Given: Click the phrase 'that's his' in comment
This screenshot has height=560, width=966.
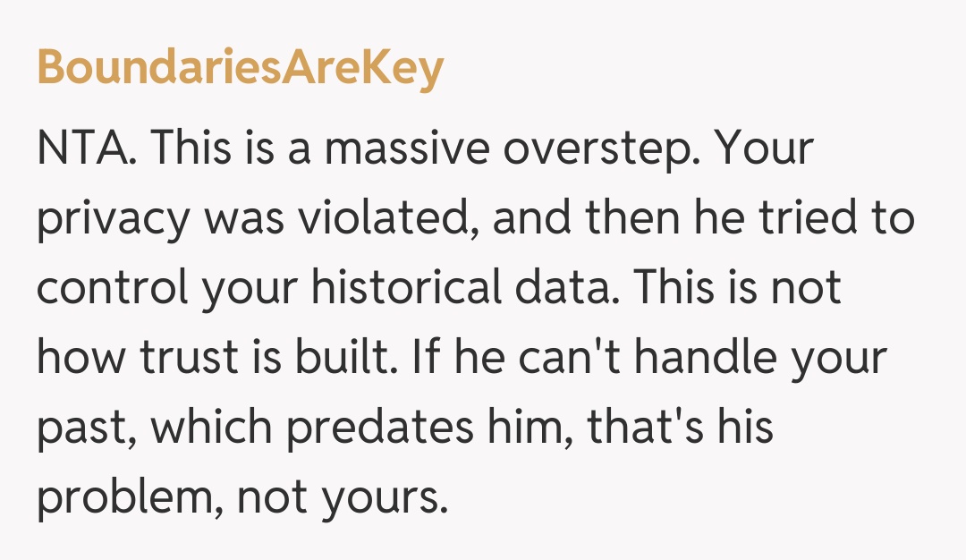Looking at the screenshot, I should tap(680, 428).
